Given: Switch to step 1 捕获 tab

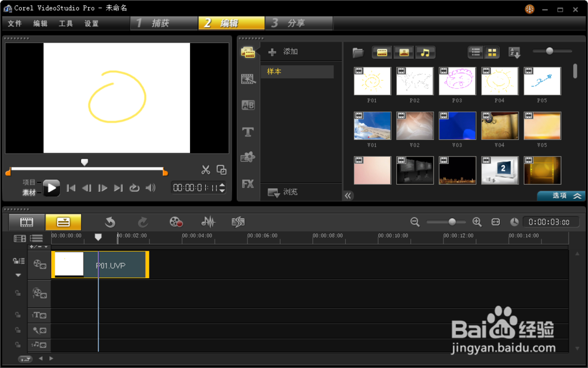Looking at the screenshot, I should pos(164,24).
